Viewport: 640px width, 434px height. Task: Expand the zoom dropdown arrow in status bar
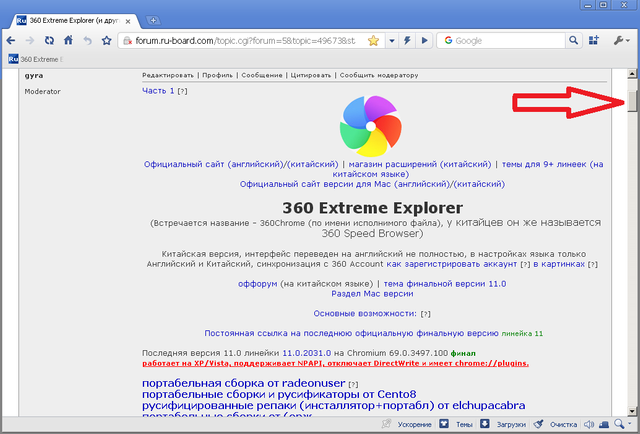(x=629, y=424)
